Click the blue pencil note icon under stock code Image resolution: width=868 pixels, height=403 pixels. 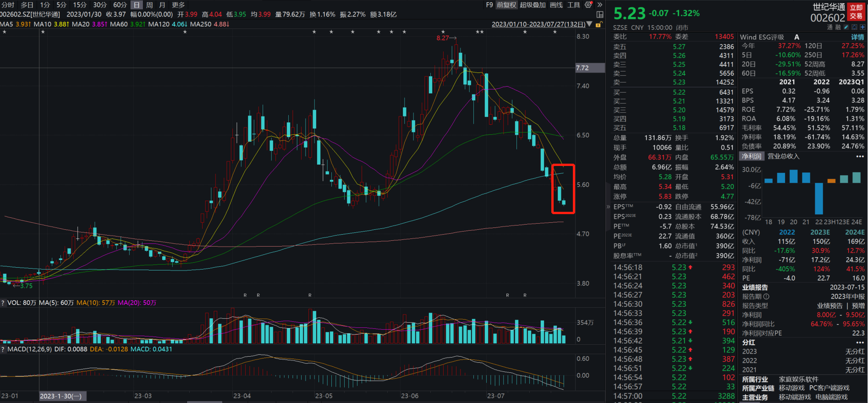pos(846,28)
